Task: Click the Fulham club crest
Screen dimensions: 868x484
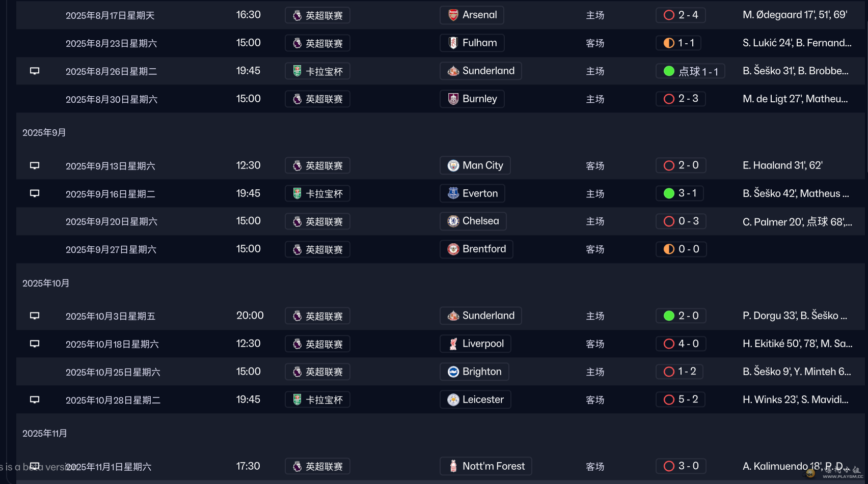Action: point(453,43)
